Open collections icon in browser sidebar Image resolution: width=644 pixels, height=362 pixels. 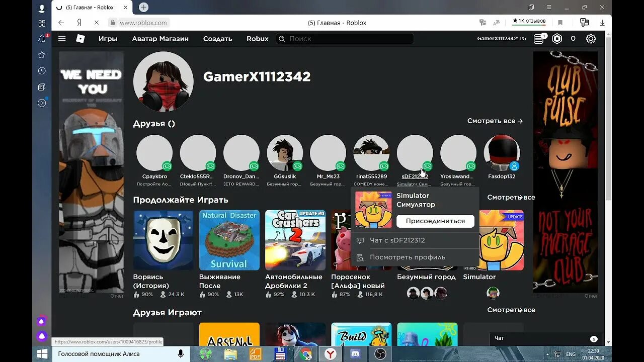(42, 87)
